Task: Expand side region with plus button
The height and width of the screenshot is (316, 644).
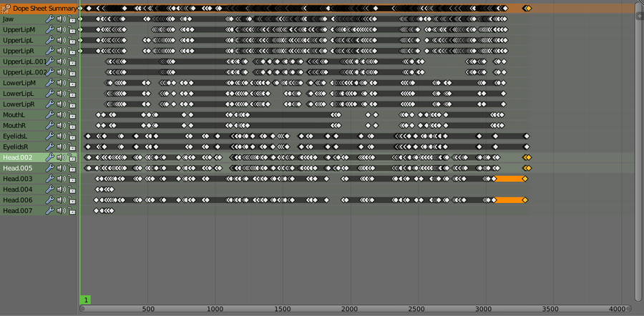Action: [x=640, y=16]
